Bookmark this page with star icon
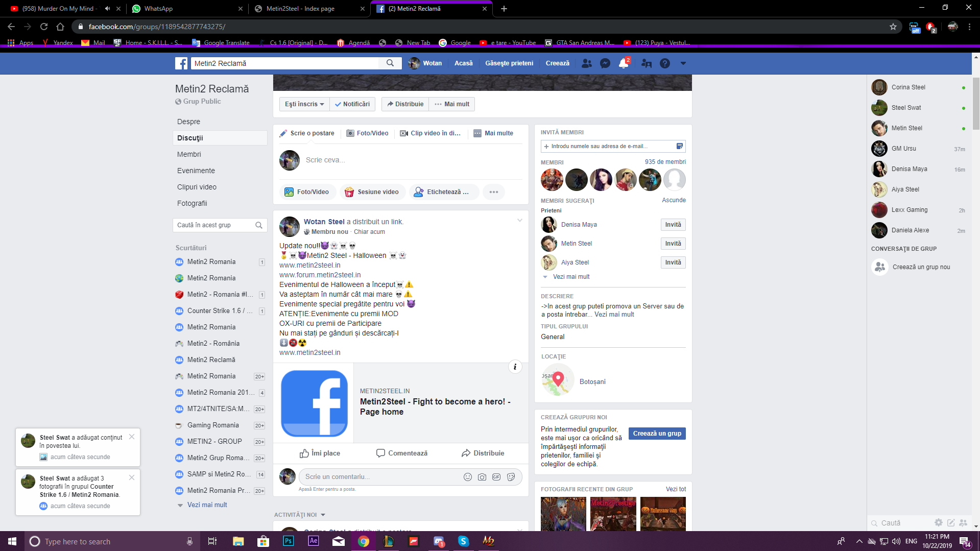Viewport: 980px width, 551px height. click(893, 27)
